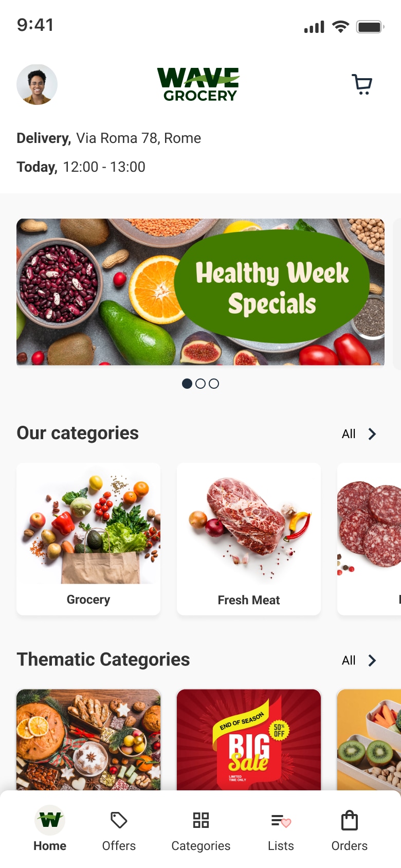
Task: Open Orders bag icon in bottom bar
Action: point(350,820)
